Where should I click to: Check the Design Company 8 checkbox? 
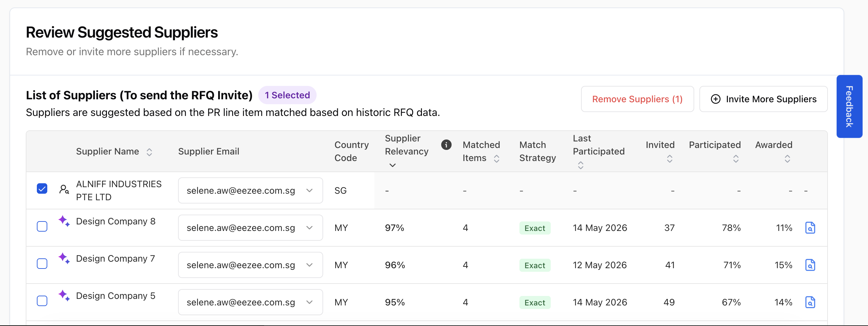[x=42, y=226]
